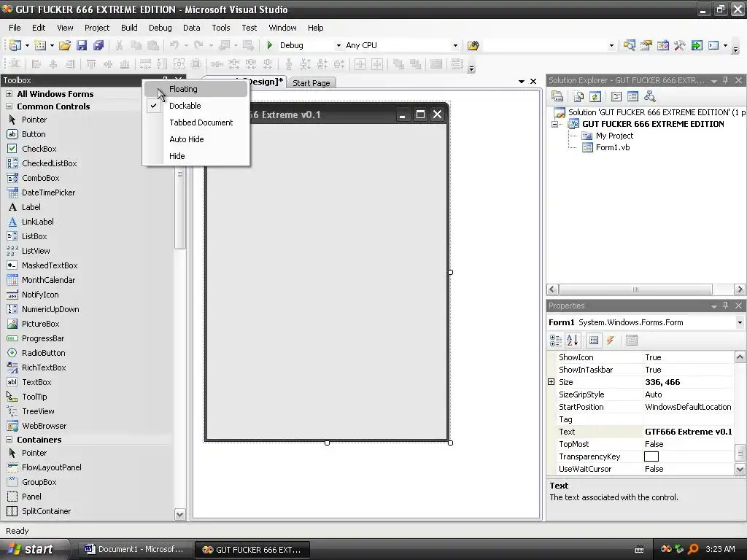Screen dimensions: 747x560
Task: Open the Any CPU platform dropdown
Action: pyautogui.click(x=455, y=46)
